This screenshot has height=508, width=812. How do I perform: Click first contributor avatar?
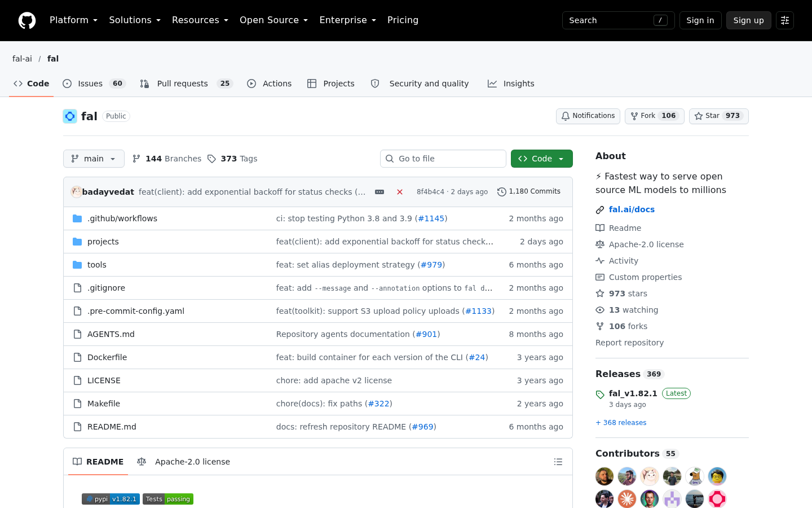coord(604,476)
